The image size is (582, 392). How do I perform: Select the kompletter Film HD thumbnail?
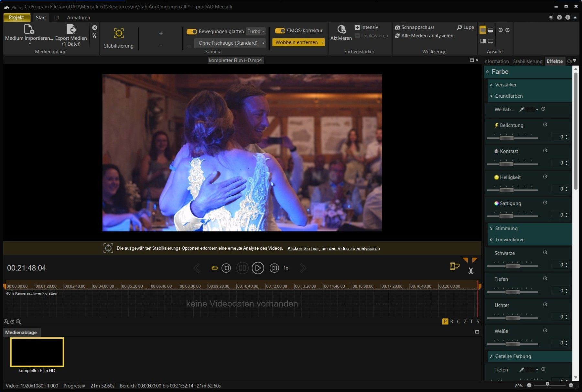pyautogui.click(x=37, y=352)
